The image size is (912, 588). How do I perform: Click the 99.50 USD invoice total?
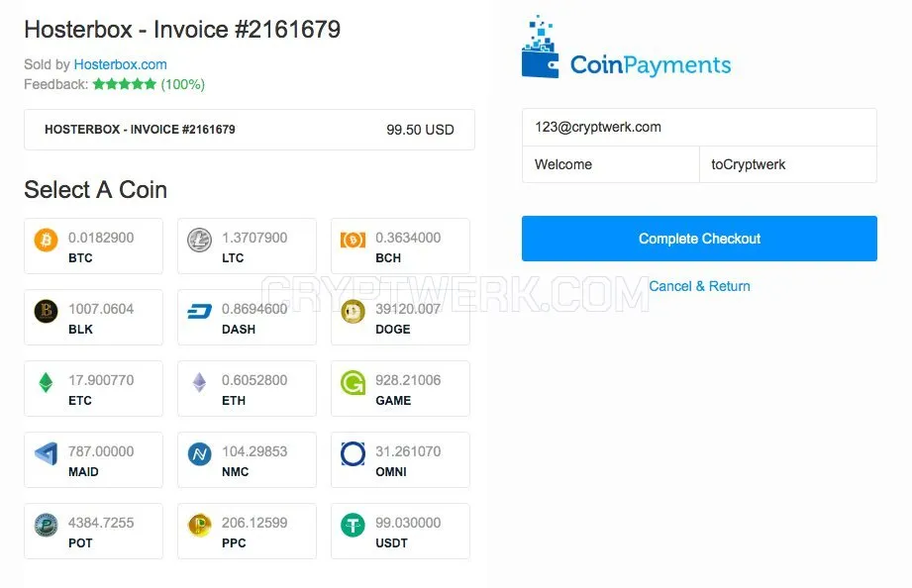tap(420, 130)
